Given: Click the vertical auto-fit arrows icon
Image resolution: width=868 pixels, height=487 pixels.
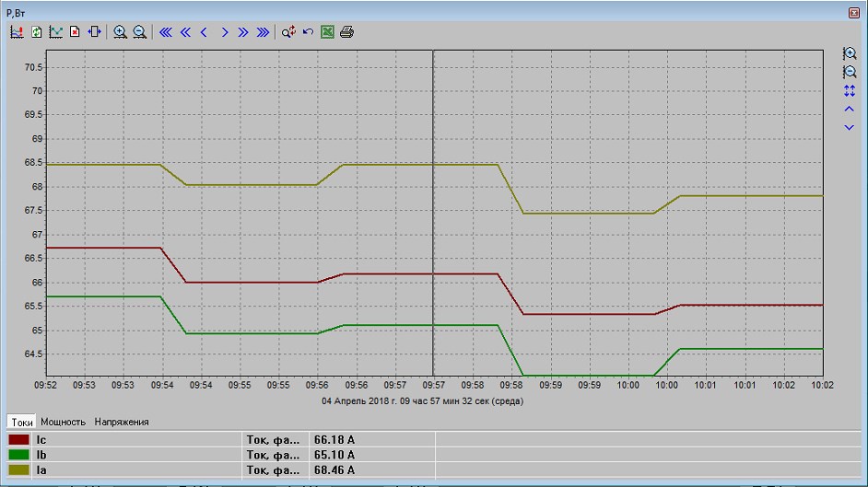Looking at the screenshot, I should click(850, 90).
